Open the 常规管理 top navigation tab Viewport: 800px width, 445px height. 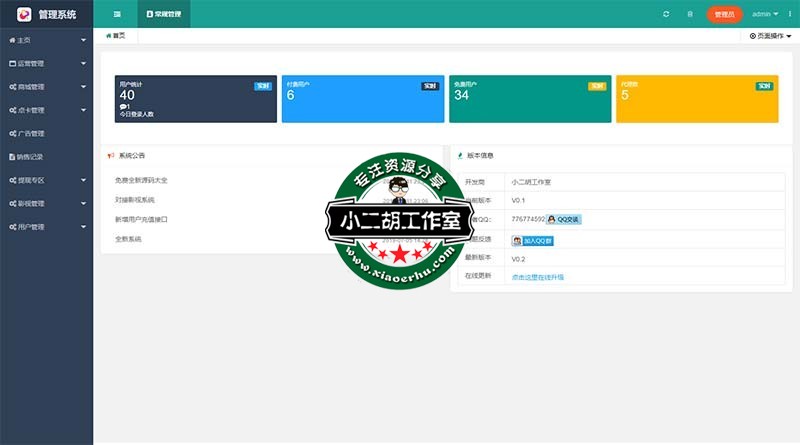[164, 14]
